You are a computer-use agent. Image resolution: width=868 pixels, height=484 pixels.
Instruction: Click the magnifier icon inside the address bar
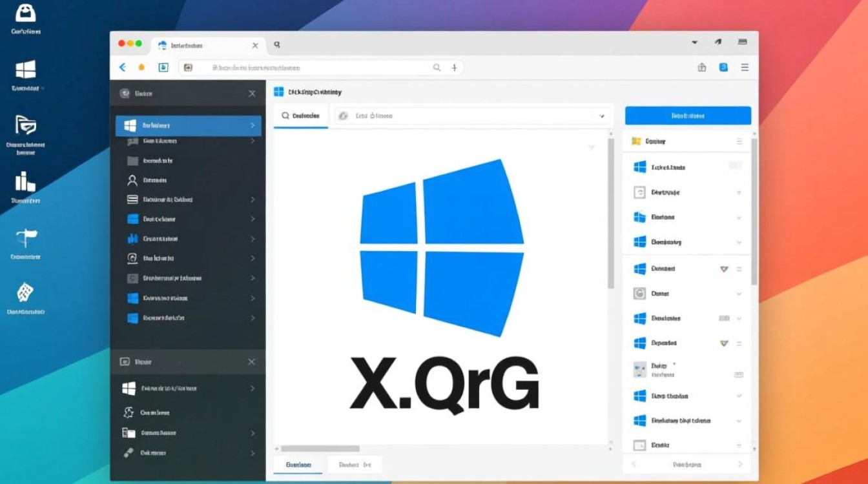[437, 67]
